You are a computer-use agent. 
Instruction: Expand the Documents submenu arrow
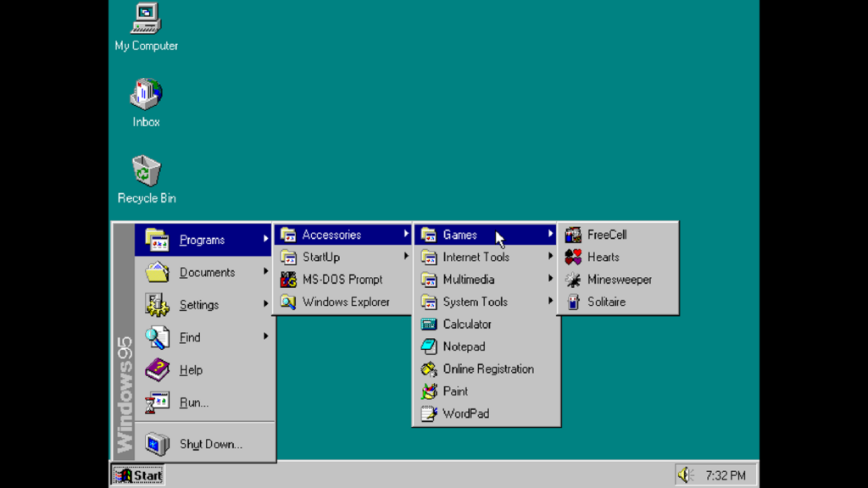click(x=265, y=272)
